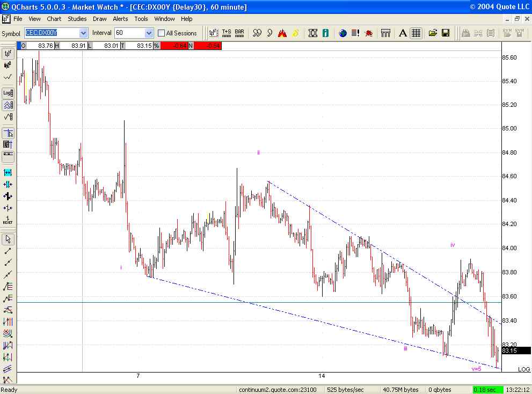The image size is (532, 394).
Task: Open the single quote window icon
Action: click(x=269, y=33)
